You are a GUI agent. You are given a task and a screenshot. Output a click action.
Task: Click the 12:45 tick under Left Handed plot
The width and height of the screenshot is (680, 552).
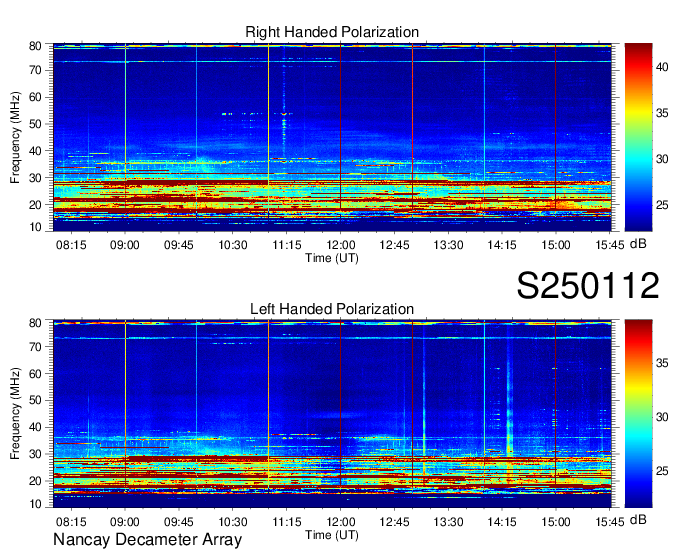coord(394,522)
